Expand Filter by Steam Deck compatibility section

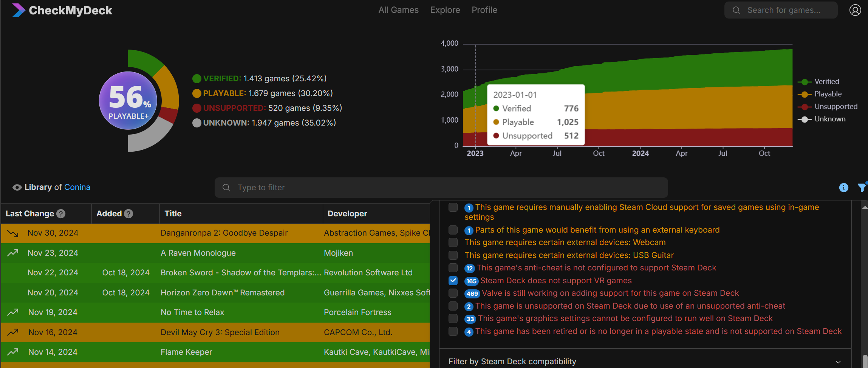point(645,362)
